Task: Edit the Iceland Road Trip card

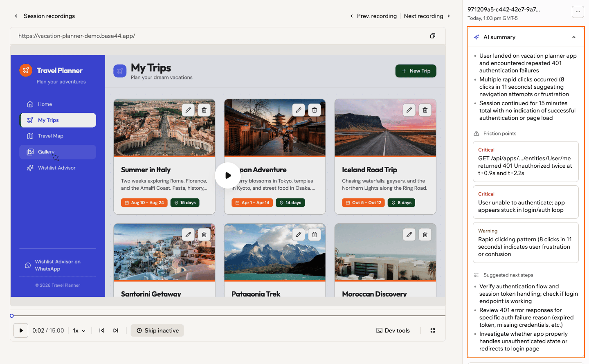Action: coord(409,110)
